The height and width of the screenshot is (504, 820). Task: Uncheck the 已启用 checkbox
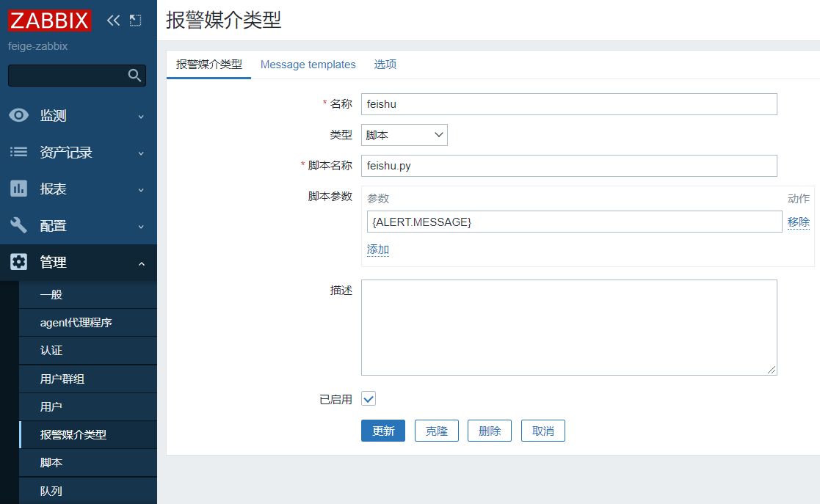point(369,399)
